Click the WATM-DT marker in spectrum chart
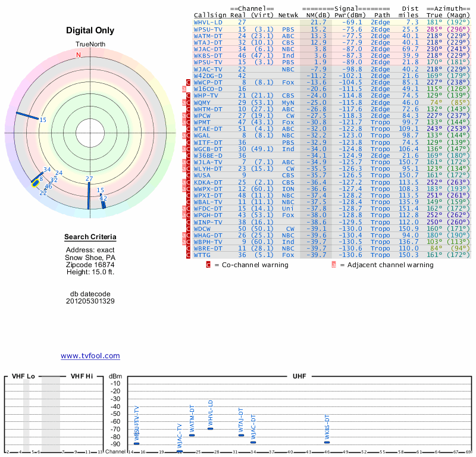 point(192,435)
